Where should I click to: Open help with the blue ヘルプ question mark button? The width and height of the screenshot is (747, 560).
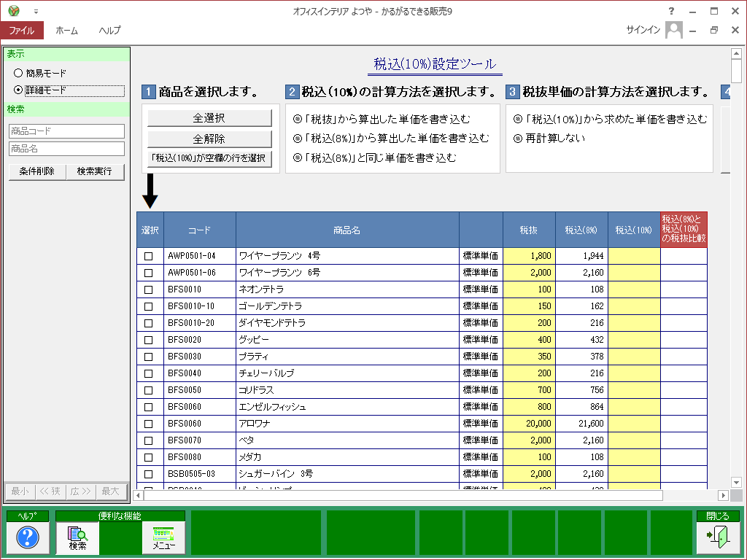pos(28,537)
